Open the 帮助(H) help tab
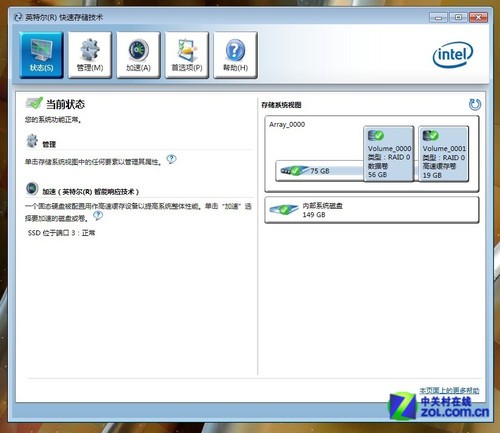Viewport: 500px width, 433px height. tap(235, 55)
